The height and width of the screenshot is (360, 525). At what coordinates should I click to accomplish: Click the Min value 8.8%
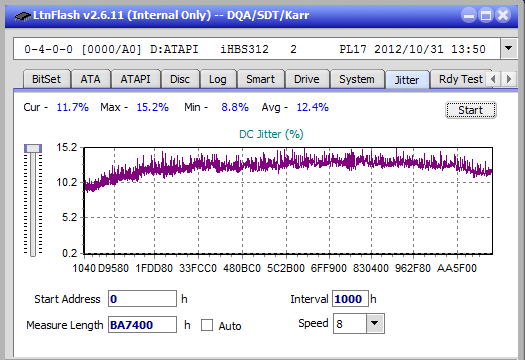[x=235, y=107]
